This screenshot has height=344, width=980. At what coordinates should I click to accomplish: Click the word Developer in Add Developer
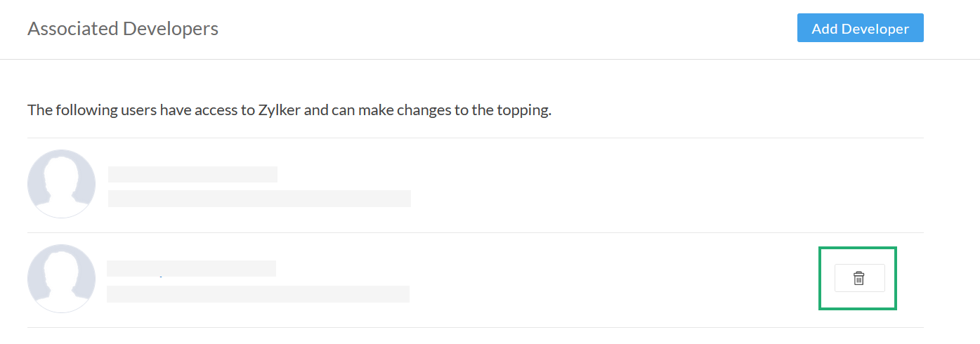(x=875, y=29)
